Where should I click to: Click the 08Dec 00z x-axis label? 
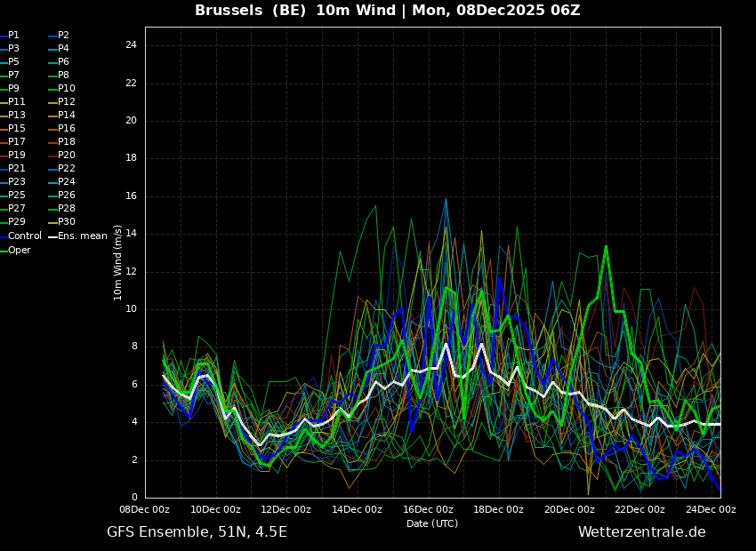coord(145,509)
